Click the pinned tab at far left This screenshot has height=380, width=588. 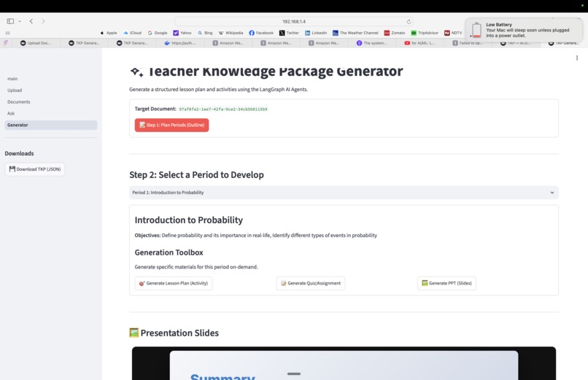[6, 43]
